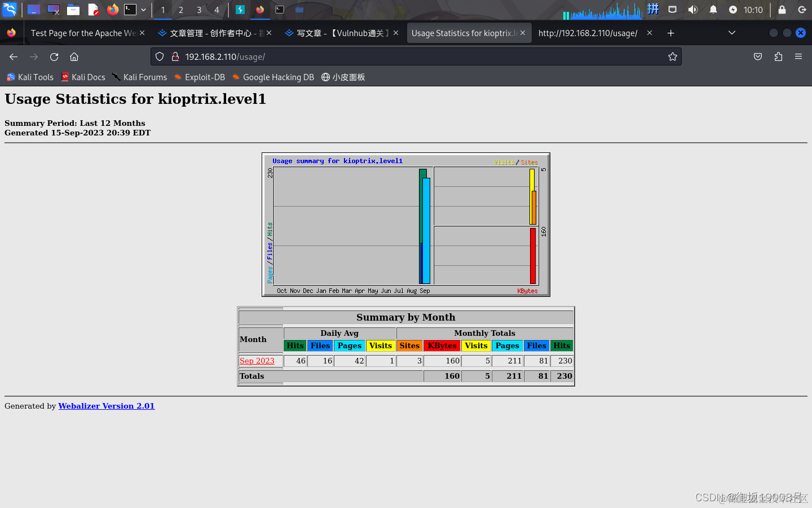Open the Pinyin input method indicator
812x508 pixels.
click(x=653, y=9)
